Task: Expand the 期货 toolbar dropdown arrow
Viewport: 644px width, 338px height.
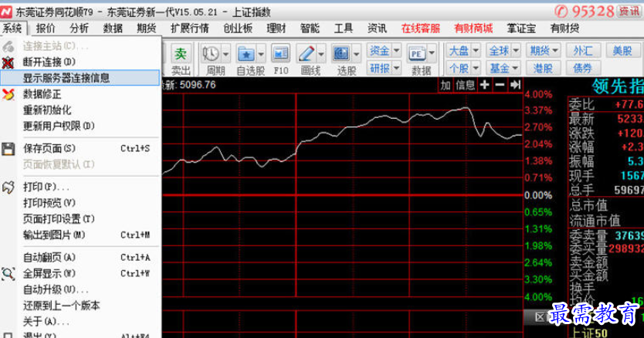Action: coord(555,51)
